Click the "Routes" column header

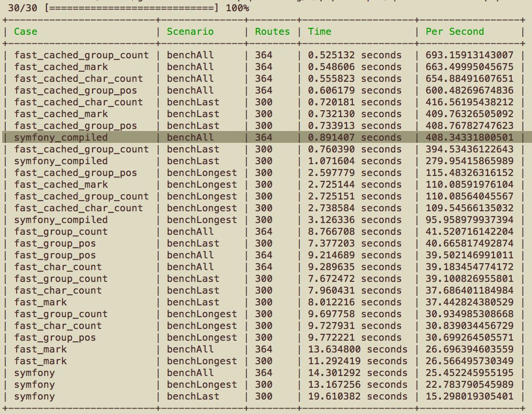tap(273, 32)
